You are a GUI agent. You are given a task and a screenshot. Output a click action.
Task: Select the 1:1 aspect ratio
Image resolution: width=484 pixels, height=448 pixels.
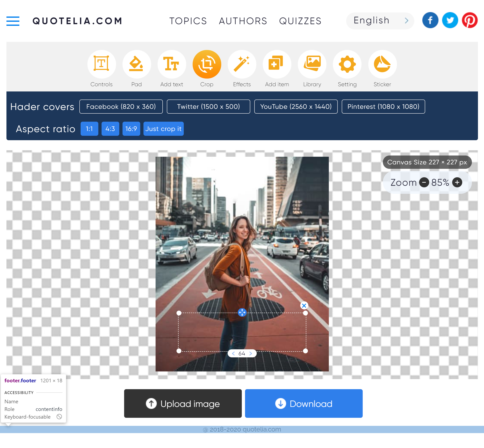pos(89,129)
